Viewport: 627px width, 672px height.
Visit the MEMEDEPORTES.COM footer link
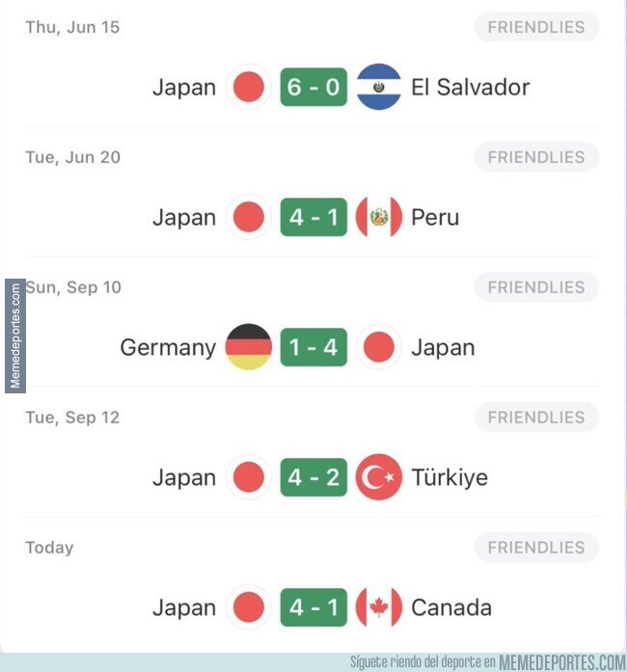[562, 662]
